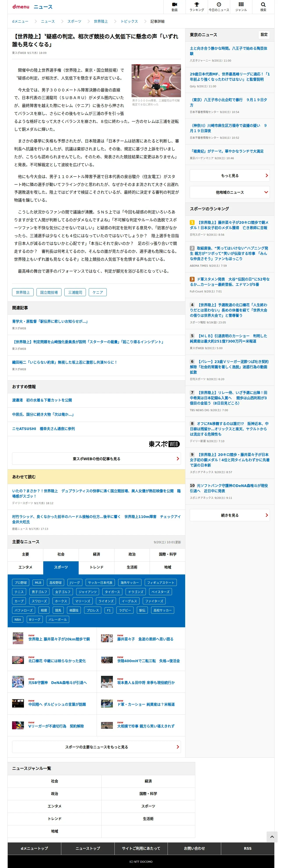Click the 設定 button for 東京のニュース
Image resolution: width=282 pixels, height=868 pixels.
click(264, 35)
